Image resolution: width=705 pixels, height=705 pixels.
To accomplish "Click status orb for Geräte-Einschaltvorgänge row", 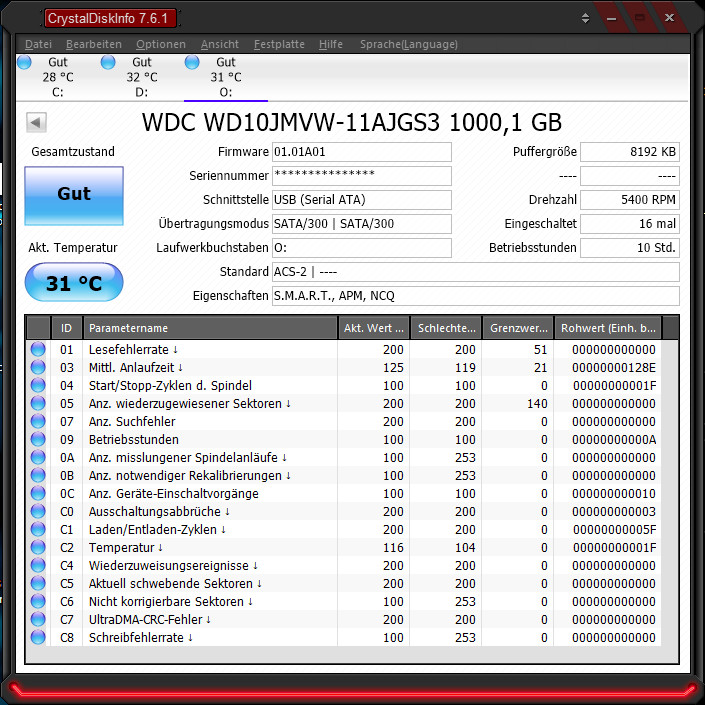I will (x=38, y=493).
